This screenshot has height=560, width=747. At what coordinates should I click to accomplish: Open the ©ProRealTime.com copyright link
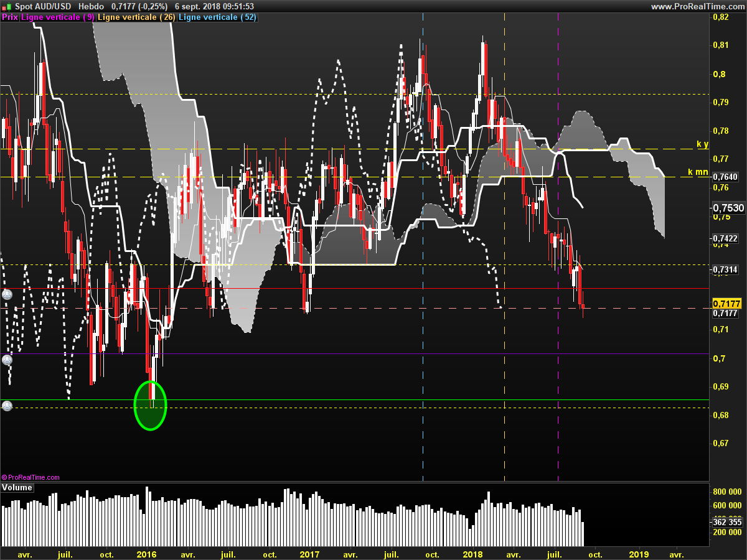(31, 477)
